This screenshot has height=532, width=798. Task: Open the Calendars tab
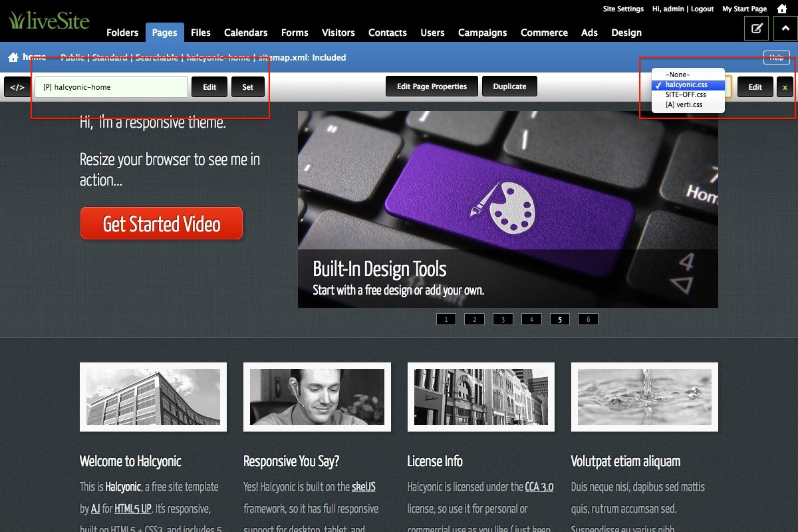click(245, 32)
